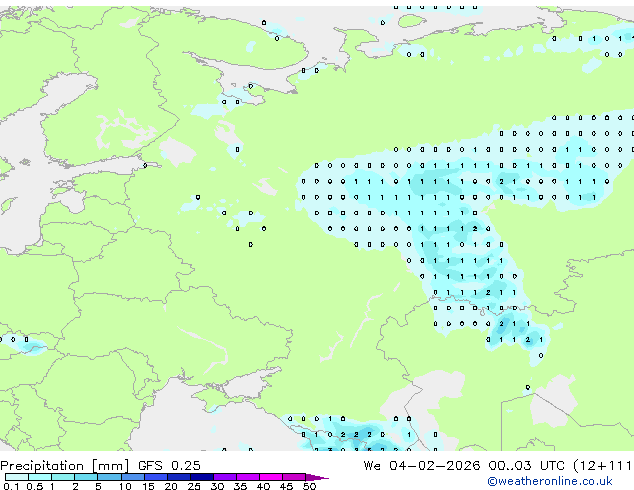Select the legend label '0.1'
Screen dimensions: 634x490
[x=11, y=486]
